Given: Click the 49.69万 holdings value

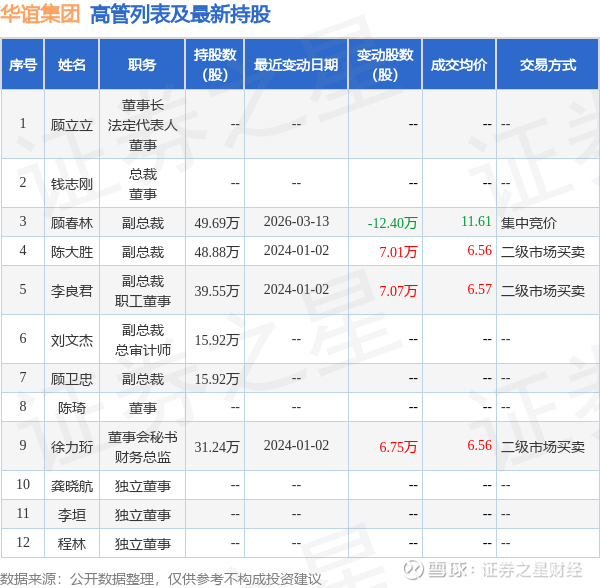Looking at the screenshot, I should coord(217,223).
